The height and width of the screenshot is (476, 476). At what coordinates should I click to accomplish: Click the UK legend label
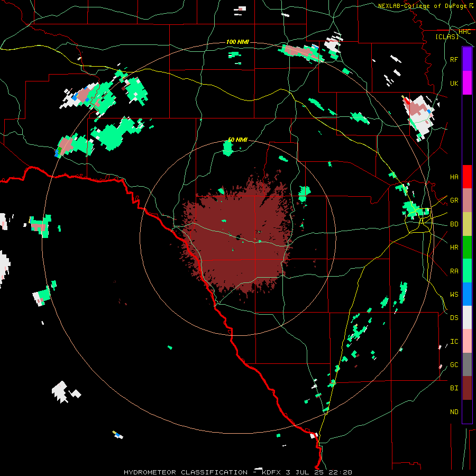454,84
